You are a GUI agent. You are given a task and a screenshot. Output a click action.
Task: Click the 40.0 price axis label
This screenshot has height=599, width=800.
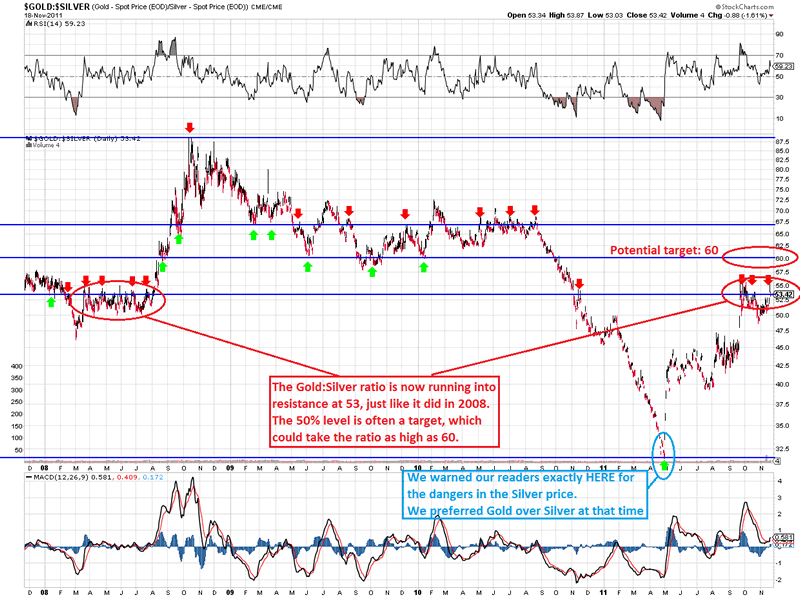(782, 384)
